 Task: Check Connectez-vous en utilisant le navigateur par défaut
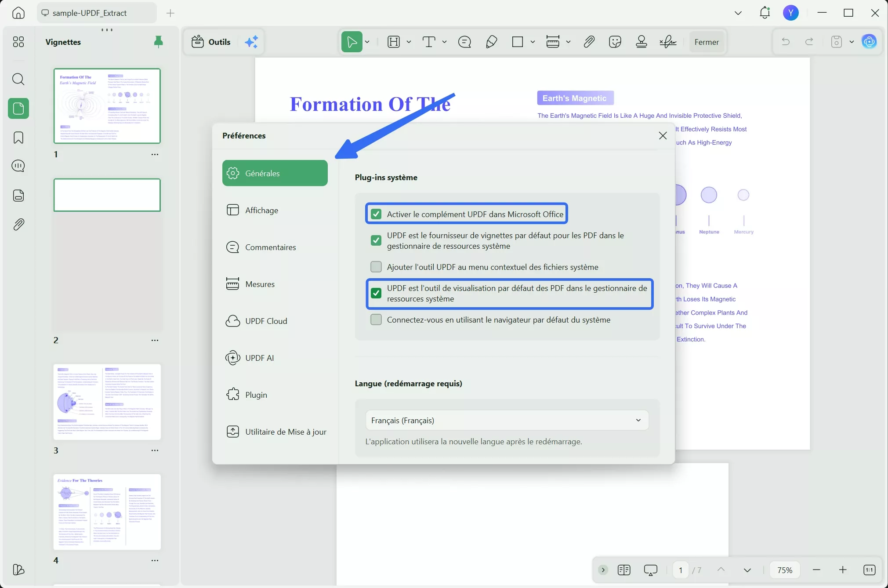pyautogui.click(x=376, y=319)
